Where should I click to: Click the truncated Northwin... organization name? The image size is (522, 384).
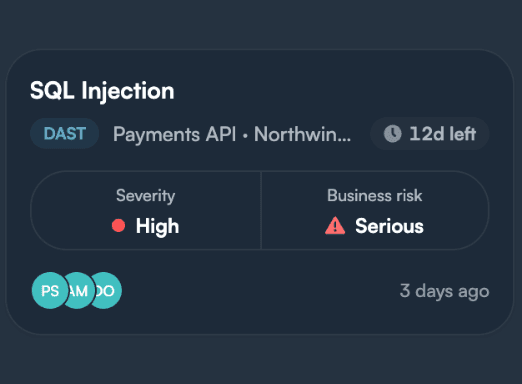point(302,134)
